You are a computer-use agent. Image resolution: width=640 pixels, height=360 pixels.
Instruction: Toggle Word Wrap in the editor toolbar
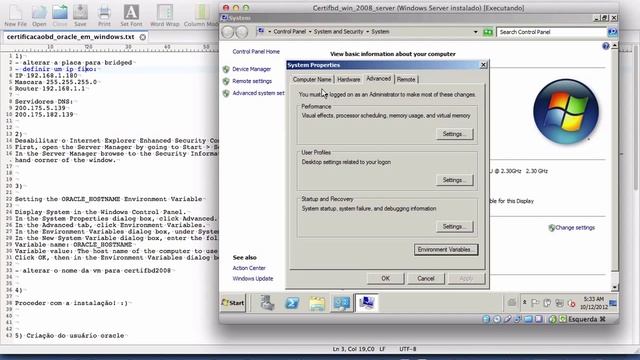coord(164,12)
